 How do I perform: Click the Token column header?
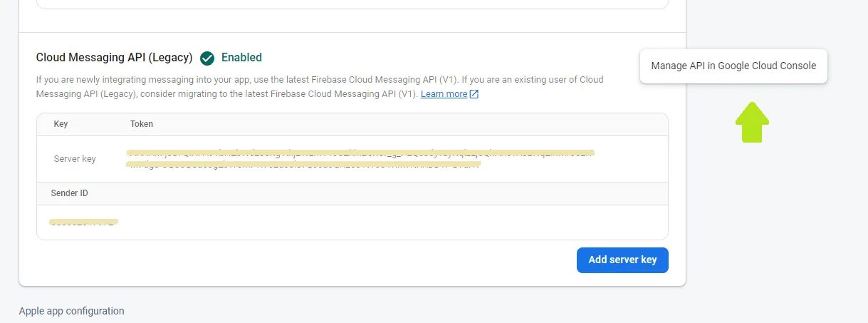[142, 124]
